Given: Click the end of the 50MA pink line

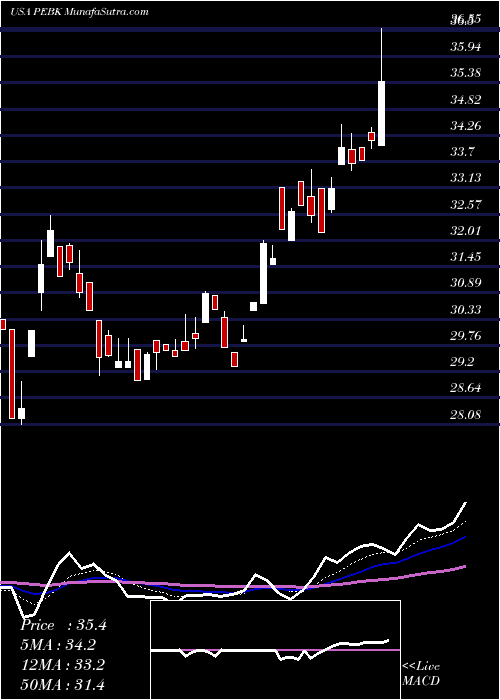Looking at the screenshot, I should 465,567.
